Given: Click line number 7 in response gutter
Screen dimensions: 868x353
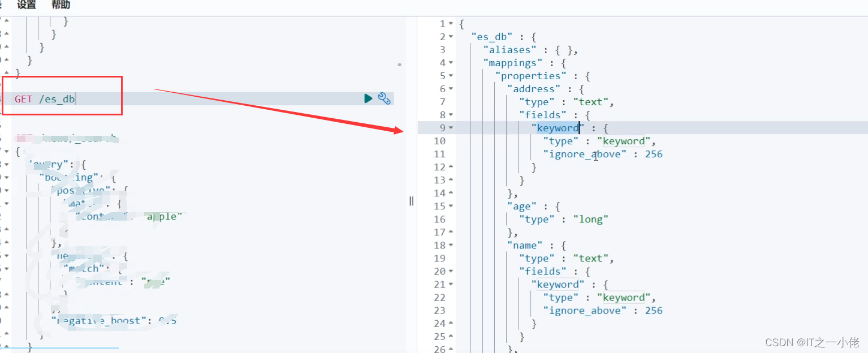Looking at the screenshot, I should 443,102.
